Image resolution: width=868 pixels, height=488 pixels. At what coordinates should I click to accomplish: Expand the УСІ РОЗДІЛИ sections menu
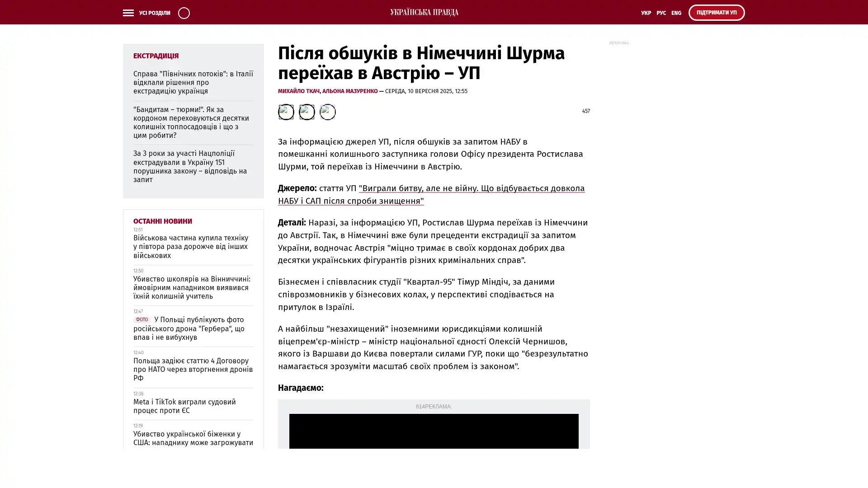[x=154, y=13]
